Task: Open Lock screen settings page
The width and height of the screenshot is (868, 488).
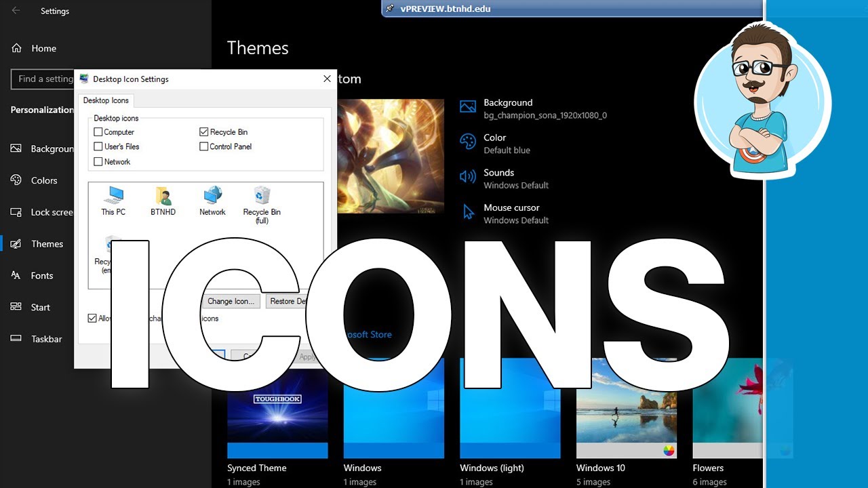Action: (41, 212)
